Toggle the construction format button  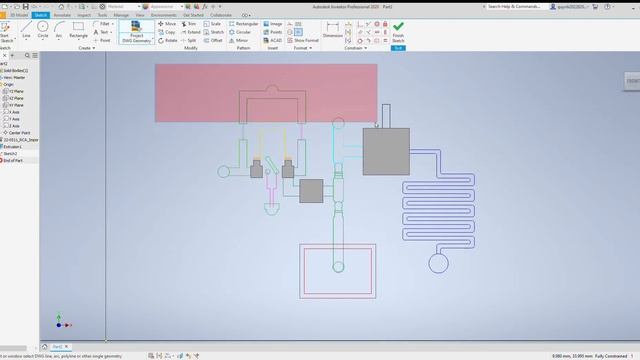290,24
